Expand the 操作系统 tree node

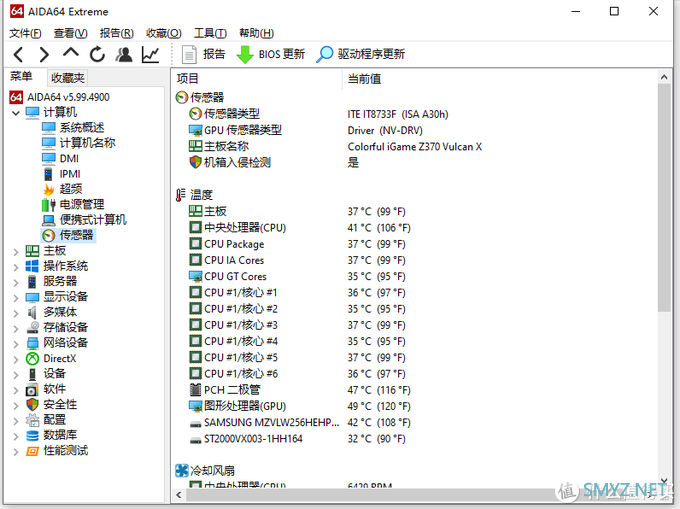click(16, 268)
